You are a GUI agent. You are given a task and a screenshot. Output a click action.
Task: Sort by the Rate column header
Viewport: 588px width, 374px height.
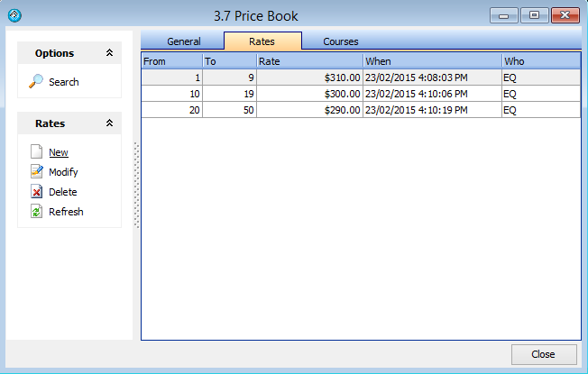click(x=308, y=61)
